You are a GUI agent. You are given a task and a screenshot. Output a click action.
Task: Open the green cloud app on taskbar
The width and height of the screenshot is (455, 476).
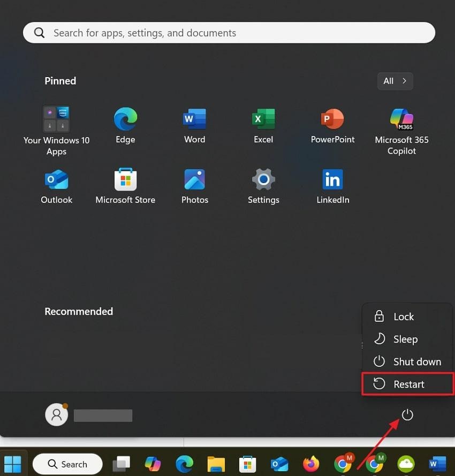point(406,464)
